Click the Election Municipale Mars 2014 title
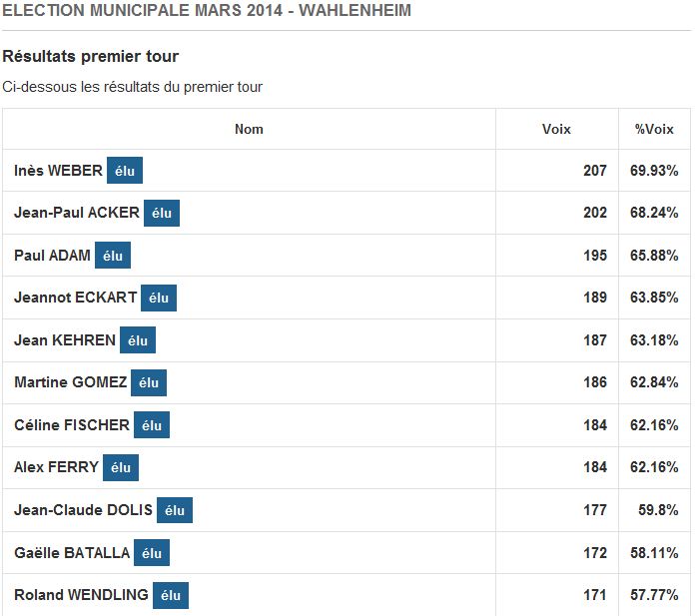Viewport: 696px width, 616px height. (x=207, y=11)
